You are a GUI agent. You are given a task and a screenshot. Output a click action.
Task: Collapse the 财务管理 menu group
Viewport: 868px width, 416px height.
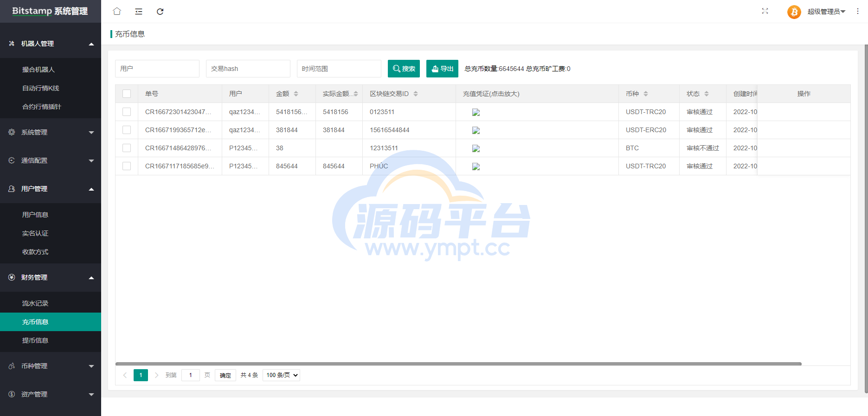[51, 277]
